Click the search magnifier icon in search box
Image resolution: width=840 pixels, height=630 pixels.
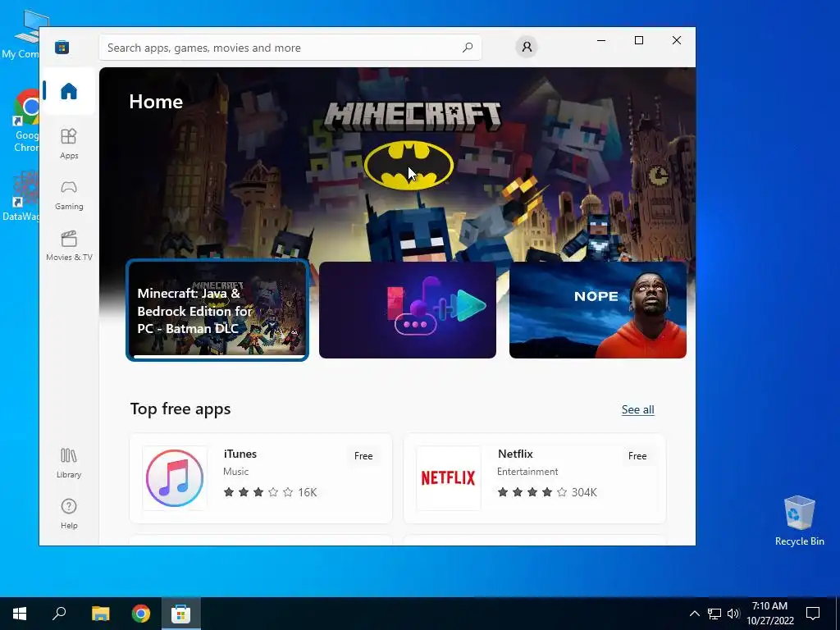(467, 47)
